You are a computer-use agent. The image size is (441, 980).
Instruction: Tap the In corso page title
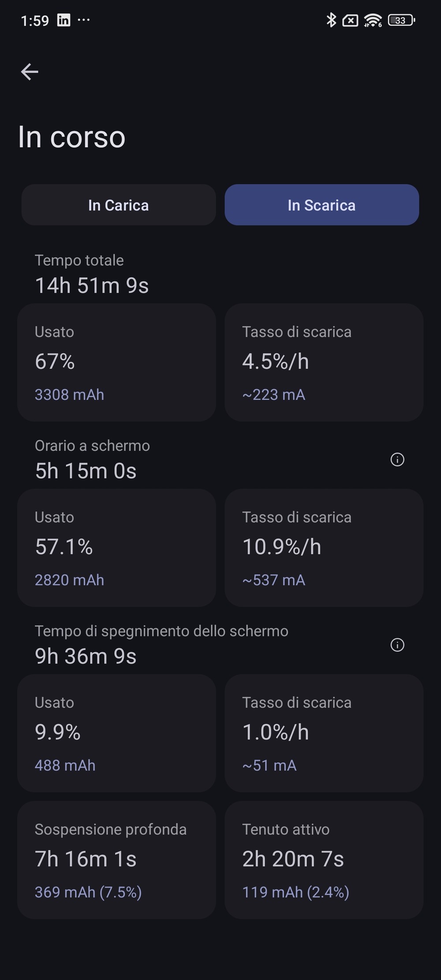tap(72, 137)
